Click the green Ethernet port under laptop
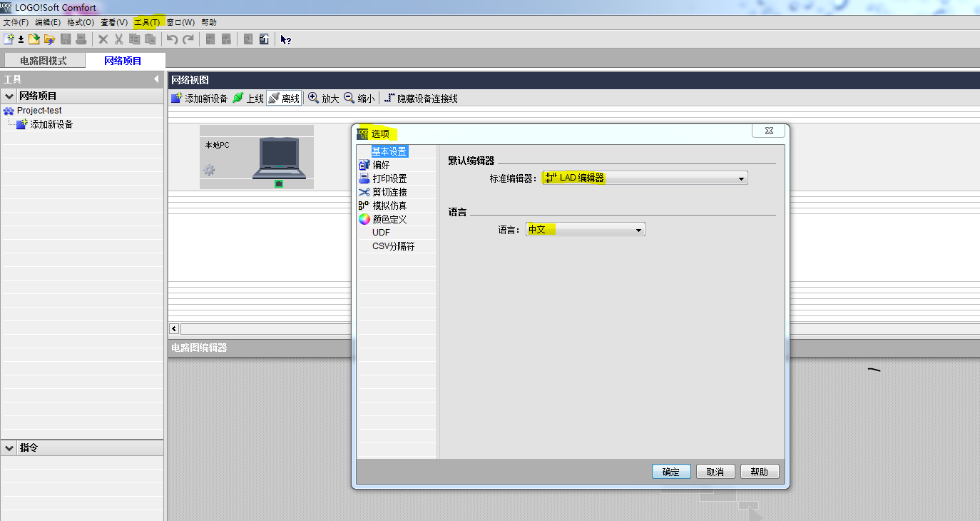Image resolution: width=980 pixels, height=521 pixels. point(279,183)
